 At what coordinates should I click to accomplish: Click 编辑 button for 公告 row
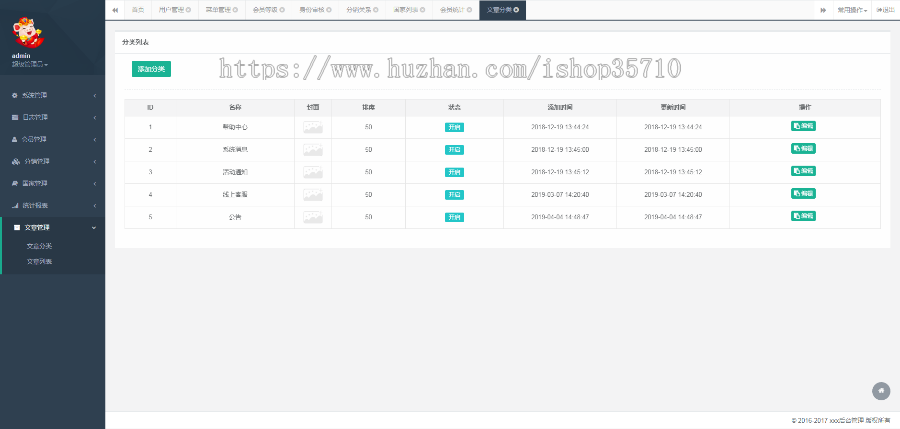click(x=803, y=216)
